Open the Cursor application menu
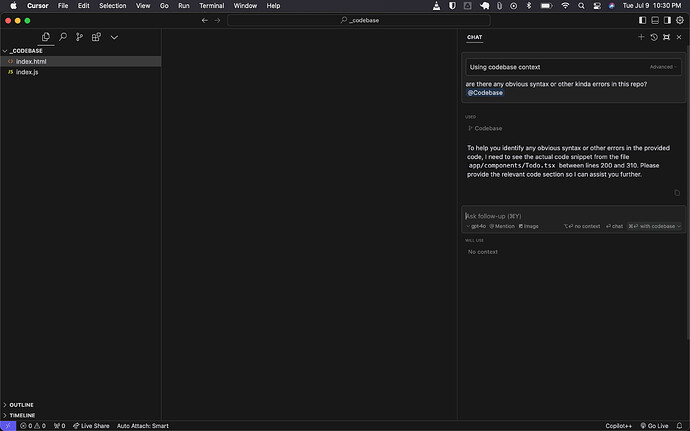690x431 pixels. point(37,6)
